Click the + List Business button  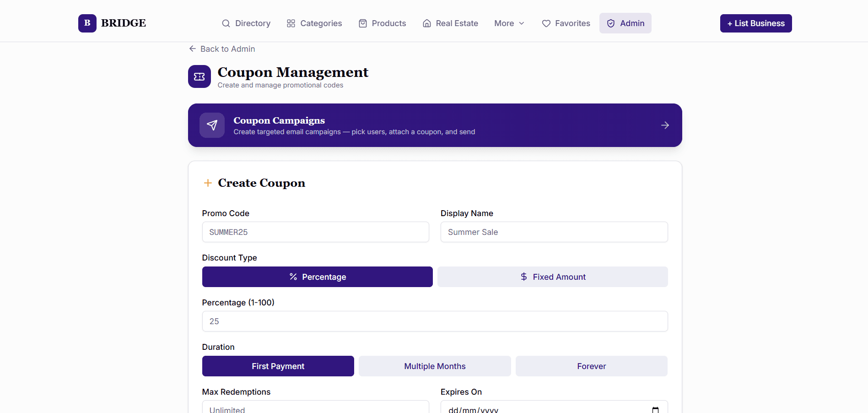(756, 23)
